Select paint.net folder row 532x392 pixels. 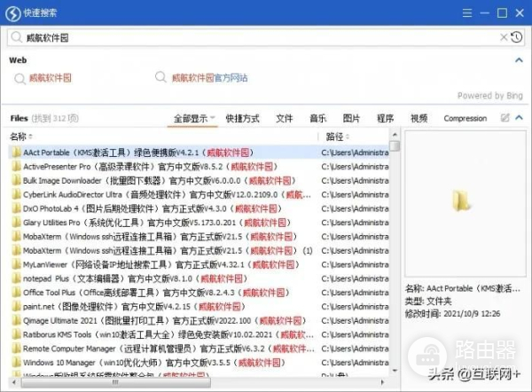(199, 307)
